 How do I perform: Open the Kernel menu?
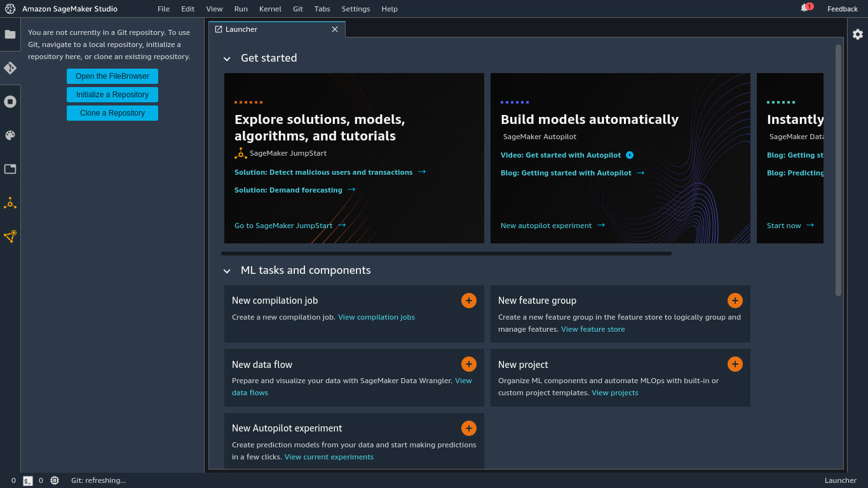click(x=270, y=9)
